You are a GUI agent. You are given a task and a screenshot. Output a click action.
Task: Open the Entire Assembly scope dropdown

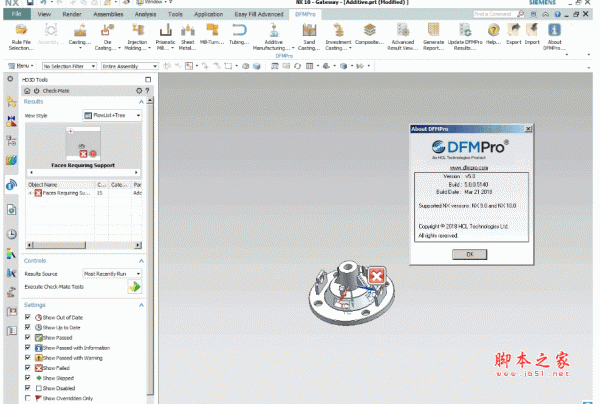click(x=130, y=66)
